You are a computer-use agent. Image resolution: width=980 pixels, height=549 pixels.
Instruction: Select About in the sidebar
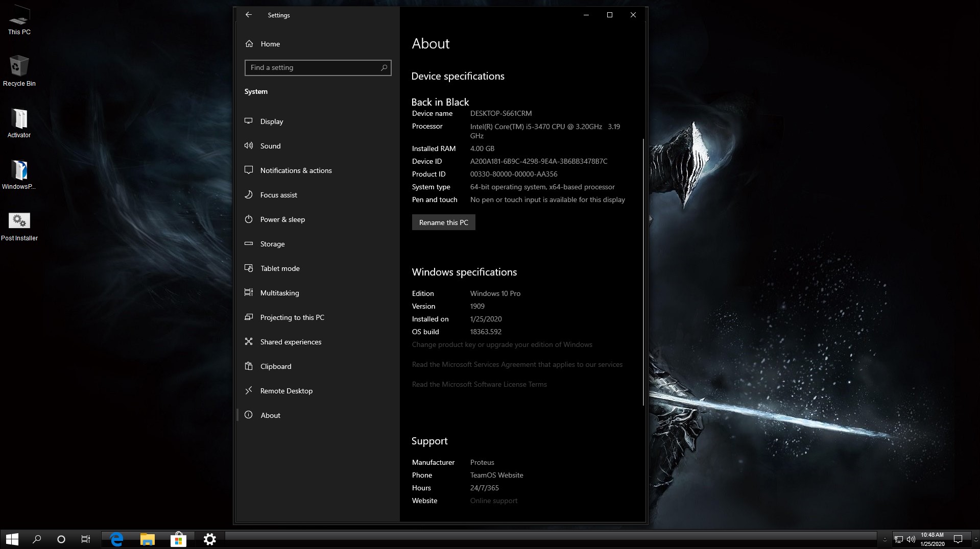[x=318, y=415]
